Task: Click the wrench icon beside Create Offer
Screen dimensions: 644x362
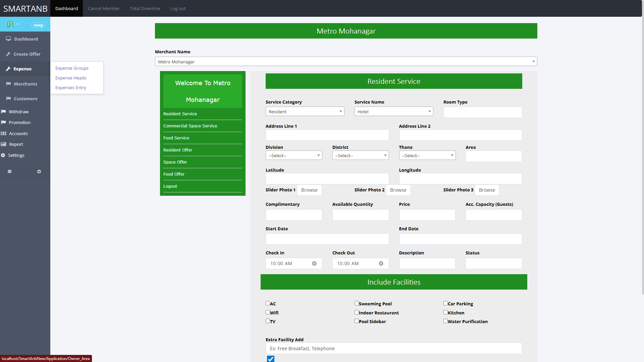Action: pyautogui.click(x=8, y=54)
